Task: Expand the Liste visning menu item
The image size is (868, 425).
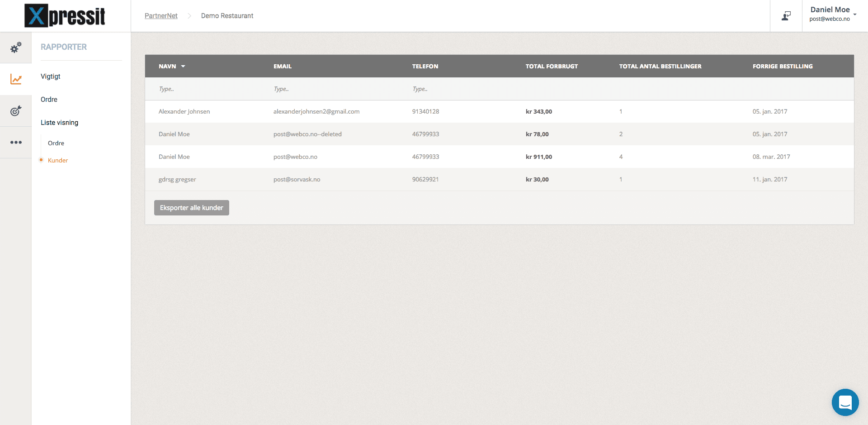Action: tap(59, 123)
